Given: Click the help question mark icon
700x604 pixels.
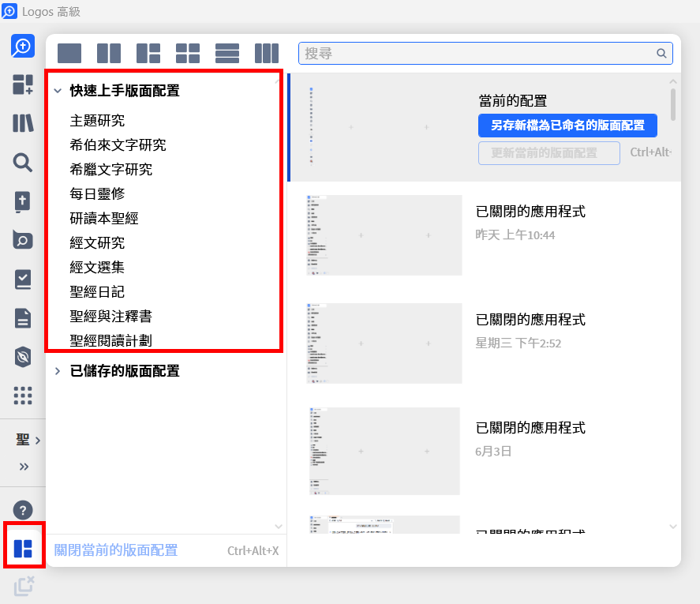Looking at the screenshot, I should pos(23,510).
